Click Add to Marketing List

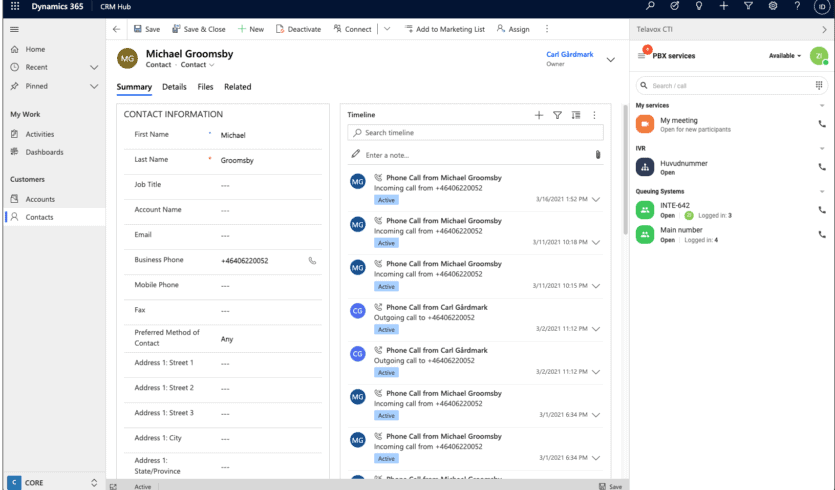445,29
